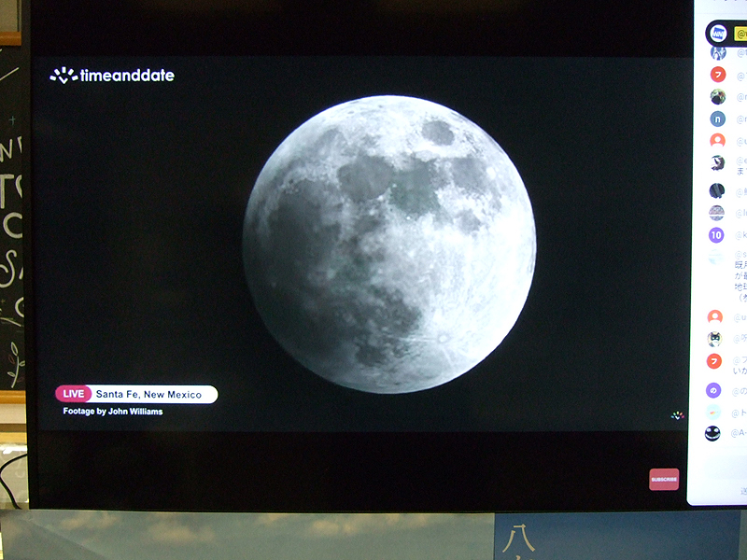Click the pink LIVE badge

point(74,394)
